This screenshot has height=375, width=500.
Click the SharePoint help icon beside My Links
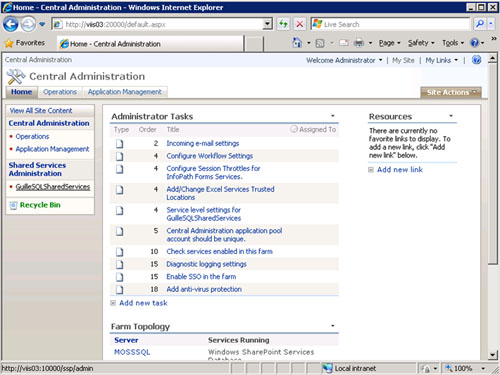(x=477, y=60)
